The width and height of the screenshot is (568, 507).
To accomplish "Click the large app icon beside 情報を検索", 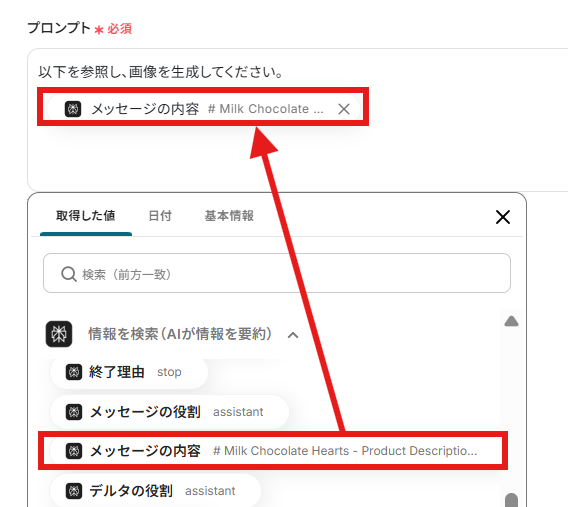I will [59, 334].
